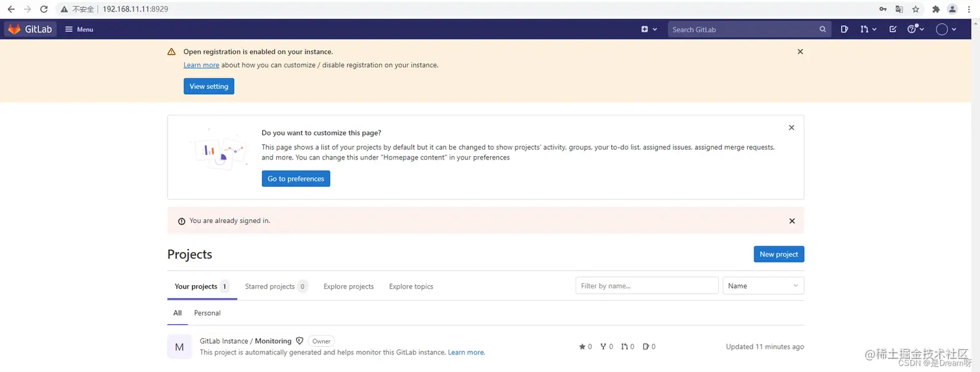Viewport: 980px width, 372px height.
Task: Click the warning triangle in registration banner
Action: (x=171, y=52)
